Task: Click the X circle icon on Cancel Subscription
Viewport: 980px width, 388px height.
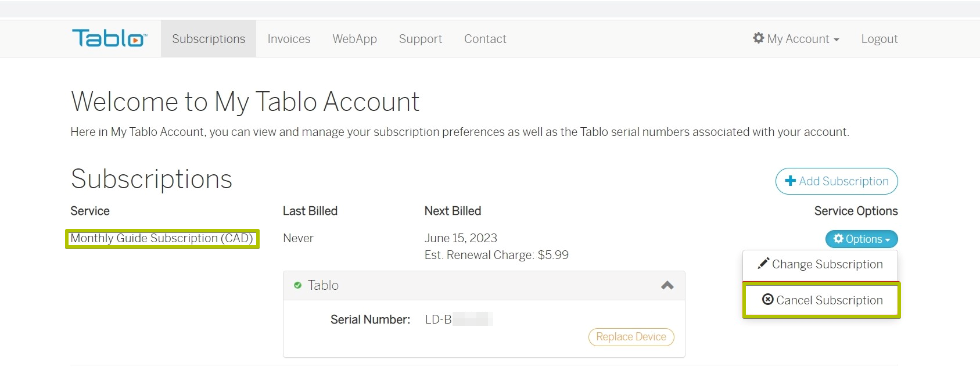Action: click(x=767, y=299)
